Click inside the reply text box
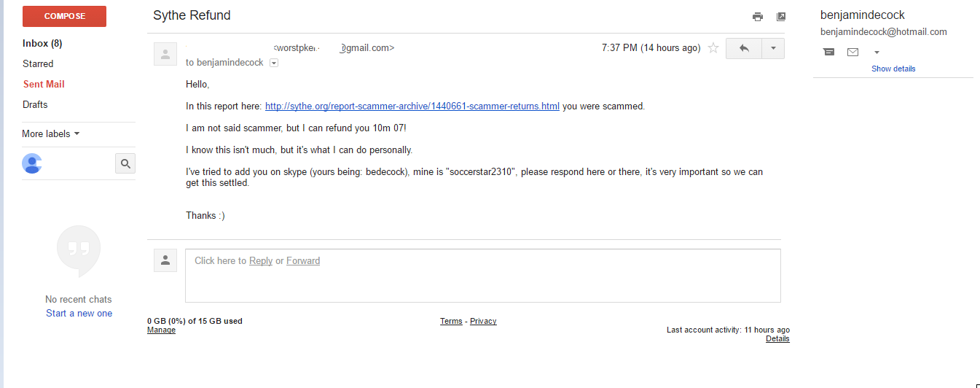 (x=482, y=281)
